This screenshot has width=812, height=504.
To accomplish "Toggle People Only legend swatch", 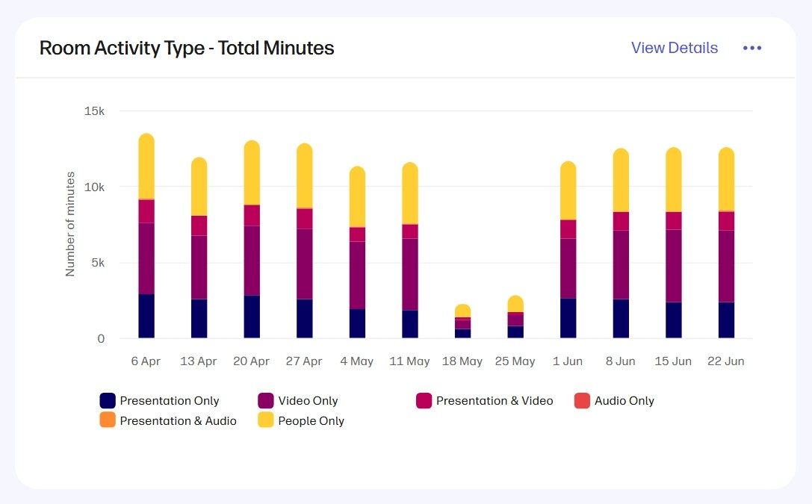I will pos(266,421).
